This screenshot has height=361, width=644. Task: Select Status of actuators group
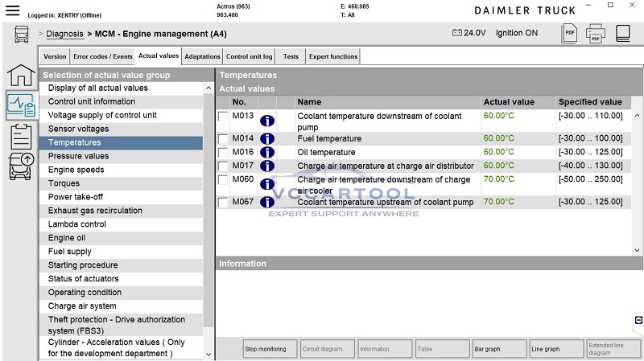click(122, 279)
